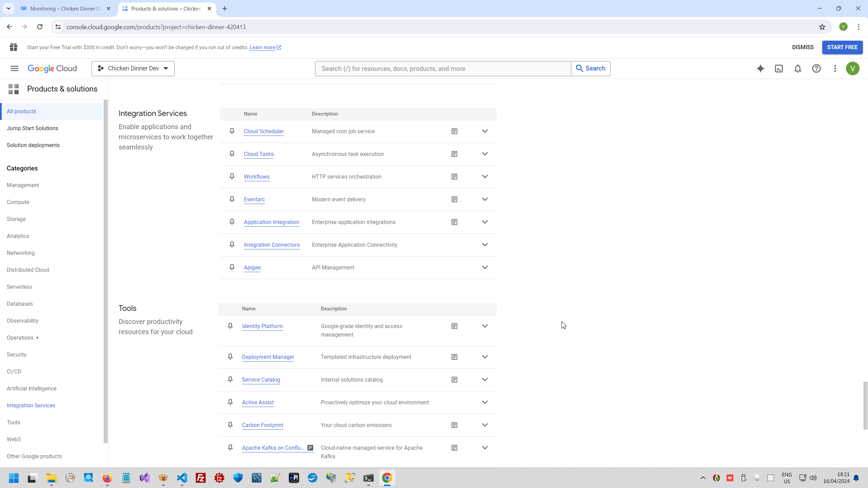This screenshot has height=488, width=868.
Task: Open the hamburger navigation menu
Action: [14, 68]
